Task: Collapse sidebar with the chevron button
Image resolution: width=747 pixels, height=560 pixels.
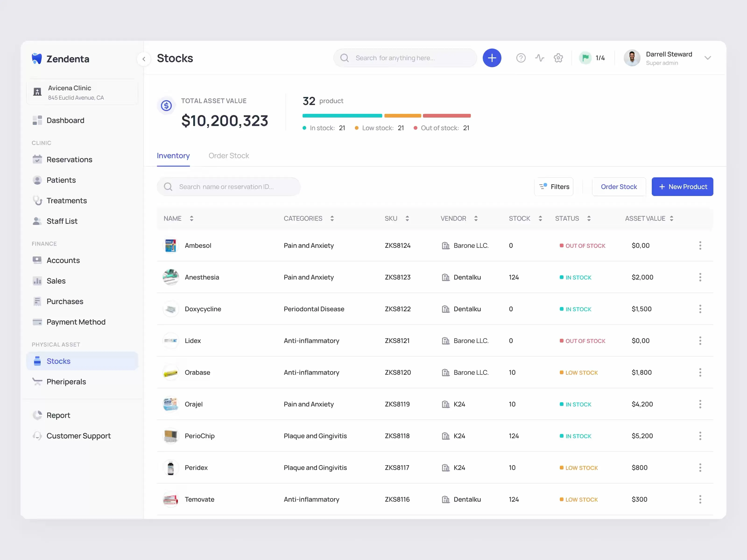Action: coord(144,59)
